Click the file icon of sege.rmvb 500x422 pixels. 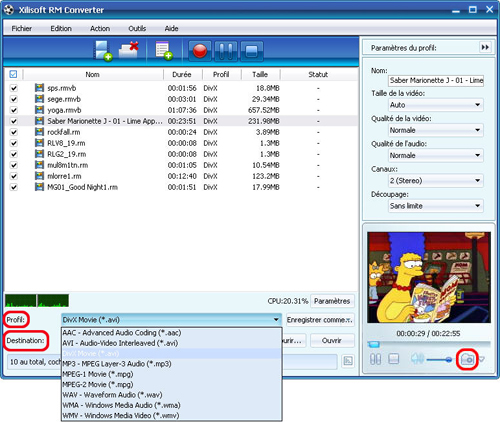click(x=39, y=99)
